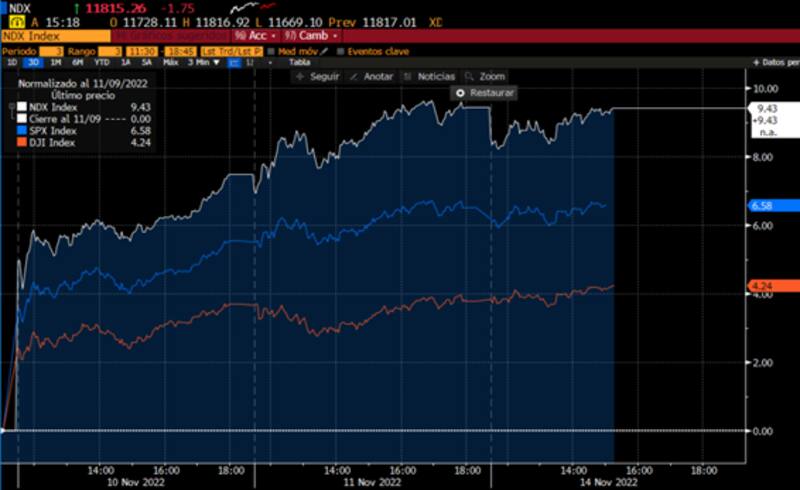Open the 3 Min interval dropdown
The height and width of the screenshot is (490, 800).
pos(205,62)
